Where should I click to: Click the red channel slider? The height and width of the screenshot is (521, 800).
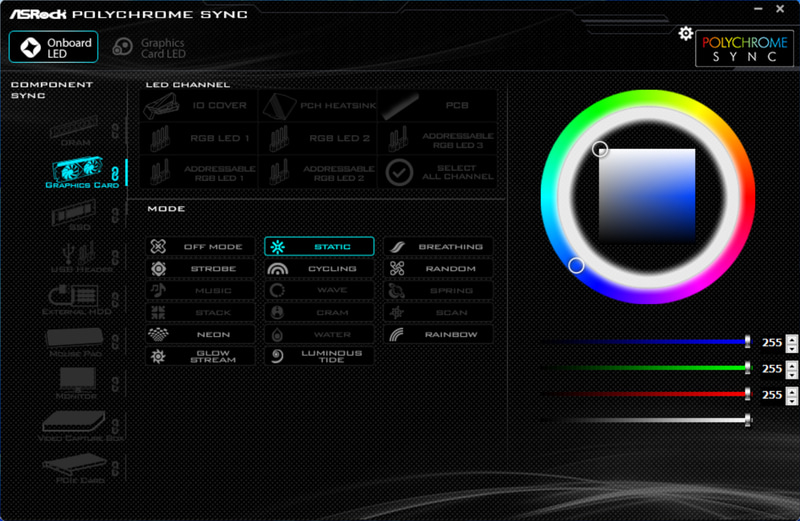point(646,394)
